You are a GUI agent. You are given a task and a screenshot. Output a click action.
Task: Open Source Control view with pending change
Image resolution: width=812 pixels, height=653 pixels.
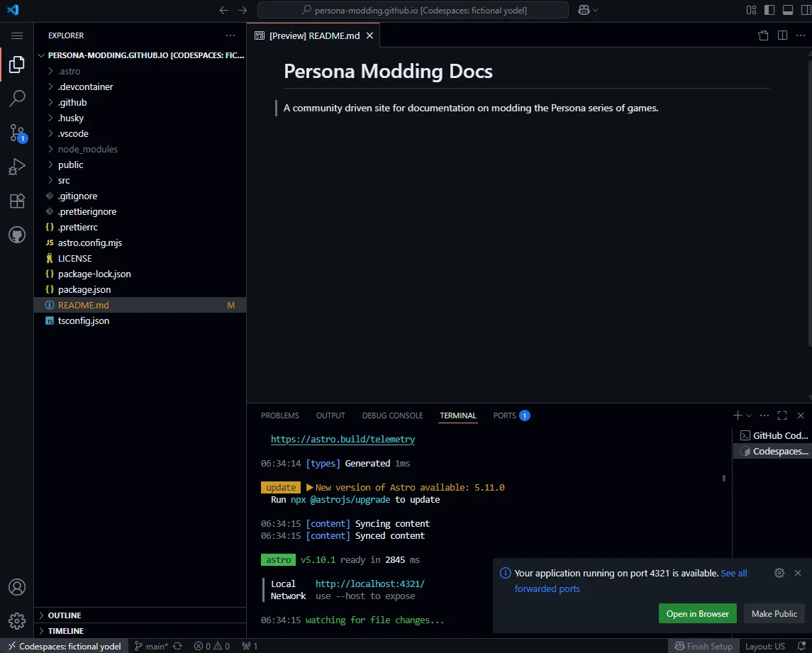17,133
